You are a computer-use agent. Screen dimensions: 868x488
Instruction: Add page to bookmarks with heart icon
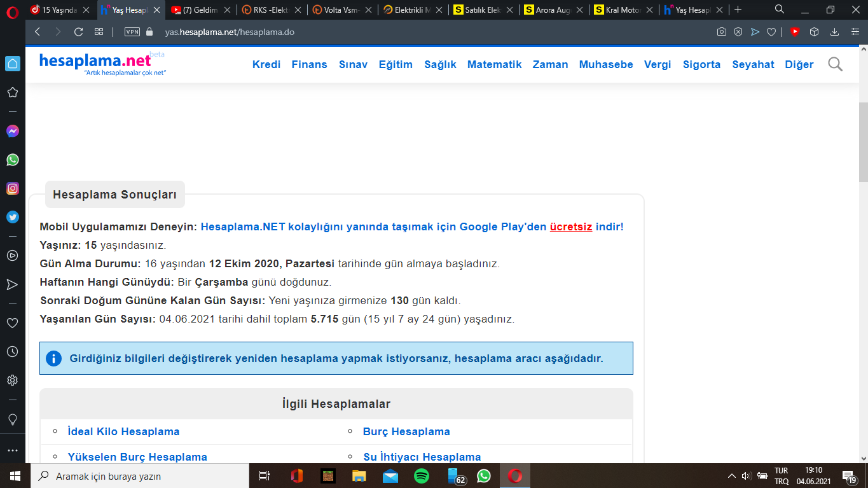pos(771,32)
